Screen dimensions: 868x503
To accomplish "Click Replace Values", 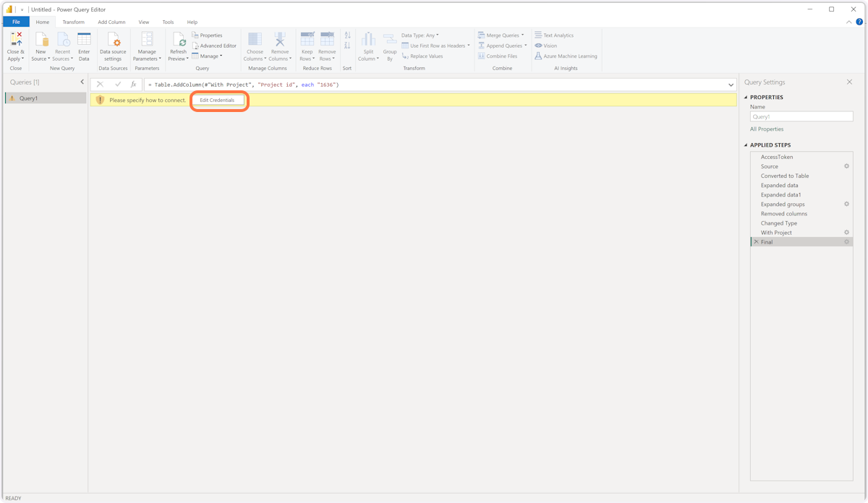I will [422, 56].
